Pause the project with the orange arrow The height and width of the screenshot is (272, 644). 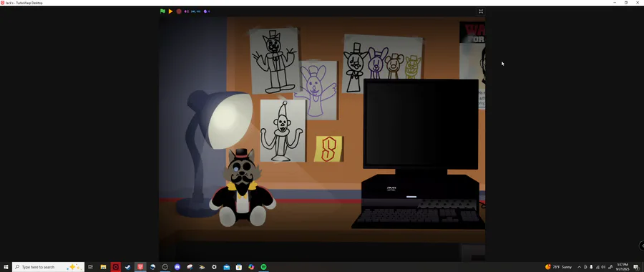[170, 11]
